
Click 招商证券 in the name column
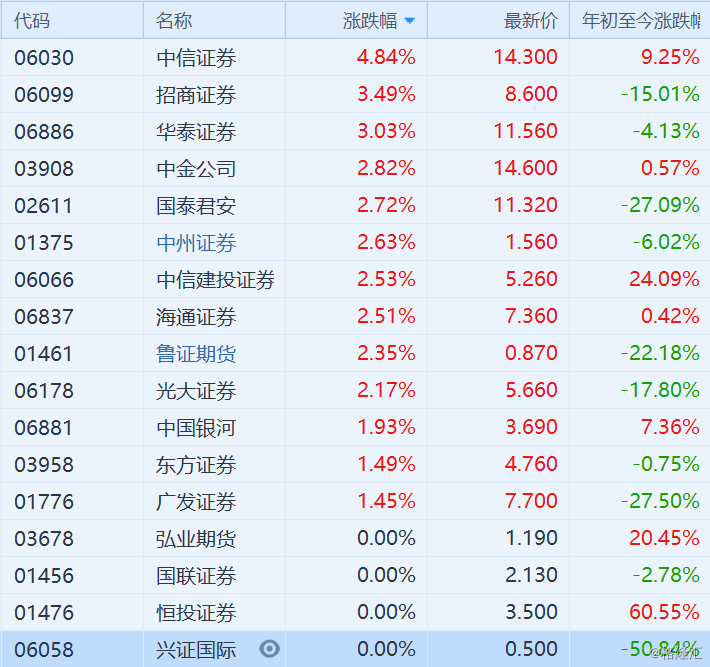pos(196,95)
